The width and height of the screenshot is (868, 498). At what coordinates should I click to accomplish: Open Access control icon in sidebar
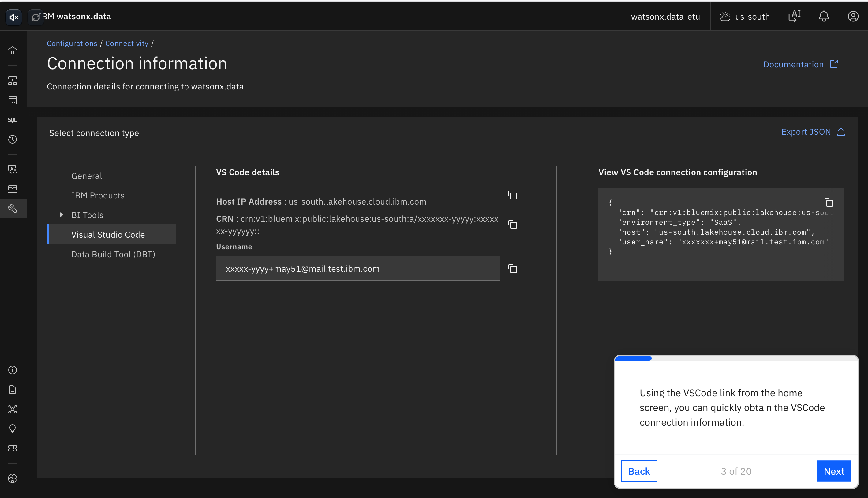13,169
